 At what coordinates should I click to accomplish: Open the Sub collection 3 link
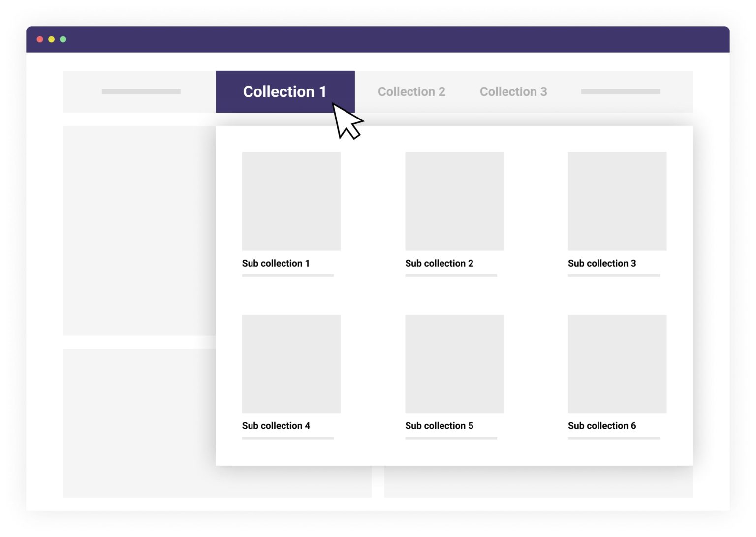pos(601,263)
